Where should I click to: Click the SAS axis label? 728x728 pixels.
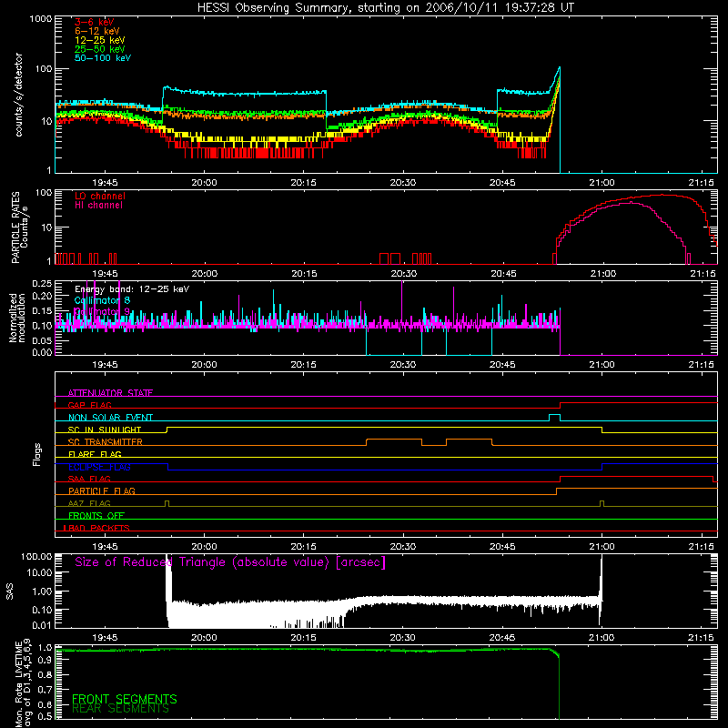(x=10, y=591)
